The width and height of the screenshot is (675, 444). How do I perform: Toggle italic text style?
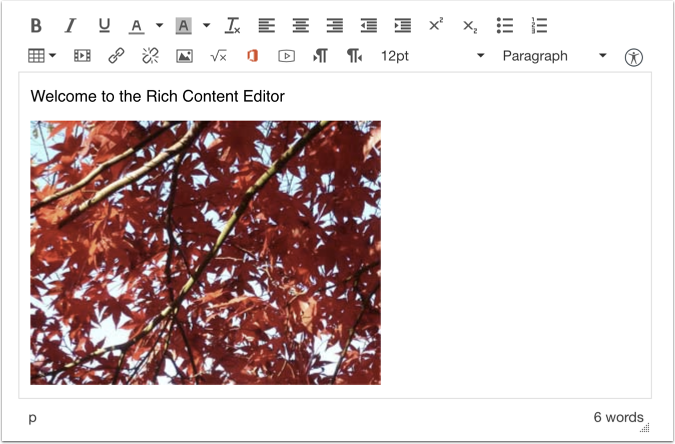[70, 25]
